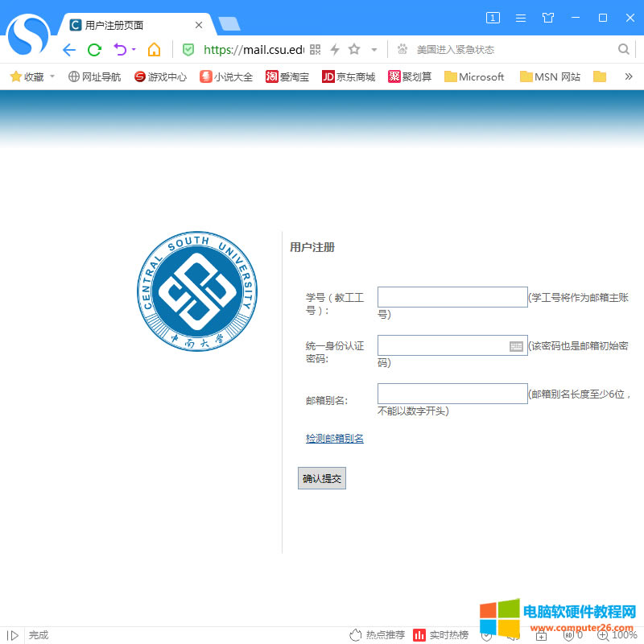Viewport: 644px width, 644px height.
Task: Open the skin changer shirt icon
Action: pyautogui.click(x=548, y=18)
